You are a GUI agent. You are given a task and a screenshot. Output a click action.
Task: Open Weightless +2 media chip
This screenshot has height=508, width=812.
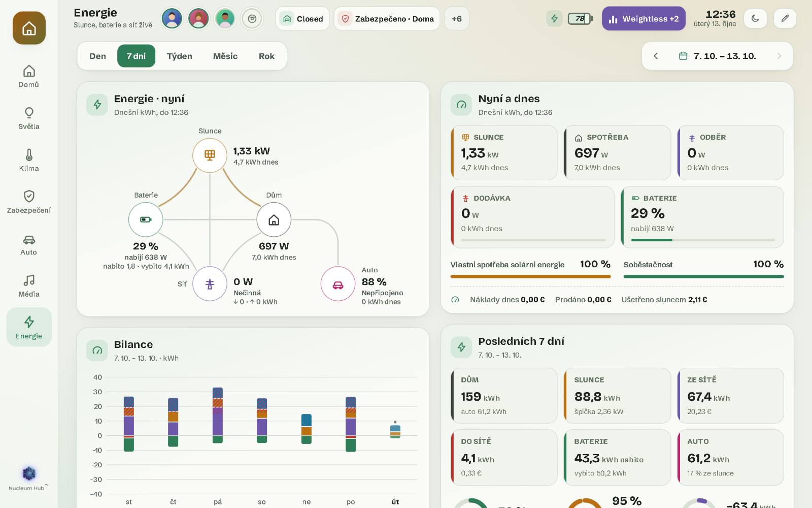(644, 19)
